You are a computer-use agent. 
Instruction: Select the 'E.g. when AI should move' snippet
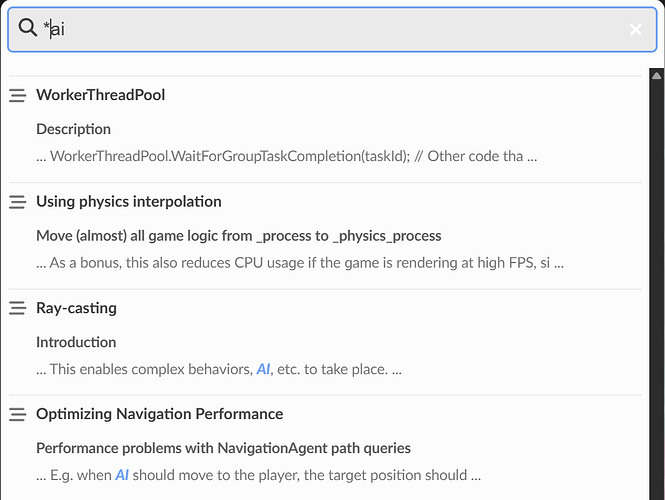258,476
